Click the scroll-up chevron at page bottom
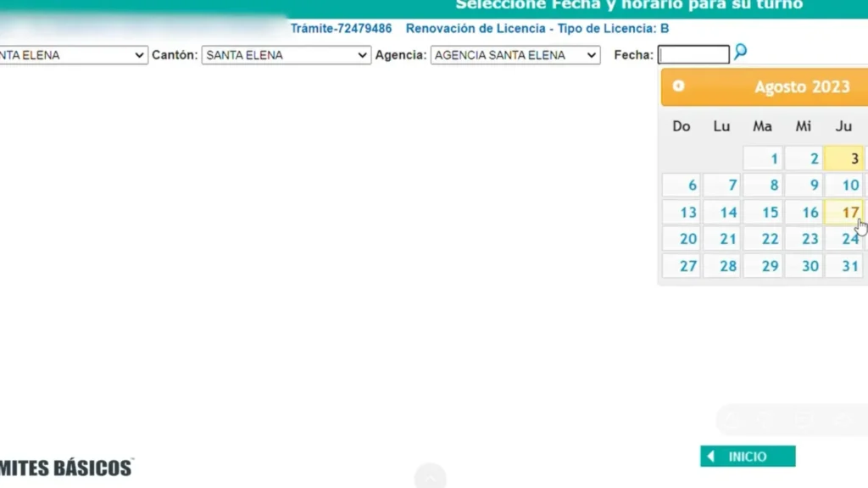This screenshot has height=488, width=868. point(430,476)
